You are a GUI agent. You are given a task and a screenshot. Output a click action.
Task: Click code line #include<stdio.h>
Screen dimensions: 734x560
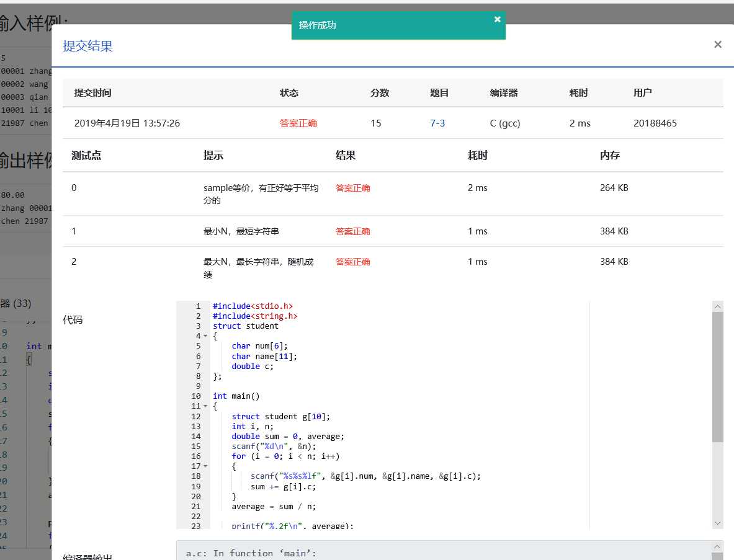coord(253,306)
